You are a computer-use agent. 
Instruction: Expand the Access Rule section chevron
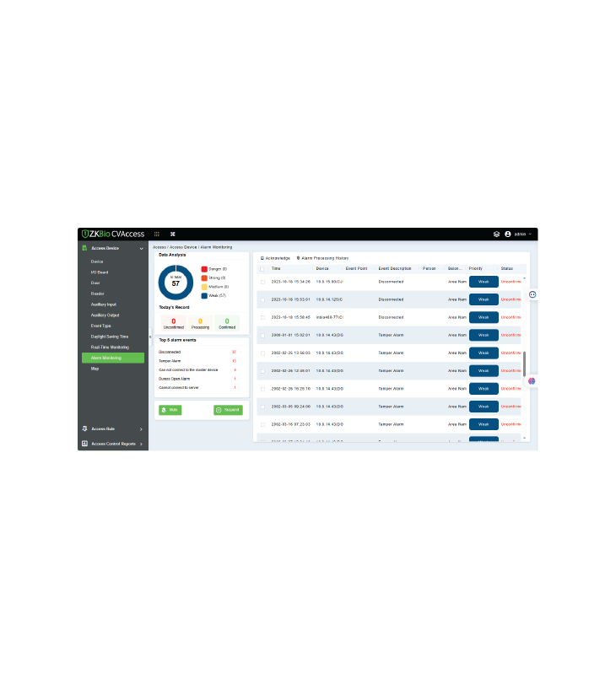[x=141, y=428]
